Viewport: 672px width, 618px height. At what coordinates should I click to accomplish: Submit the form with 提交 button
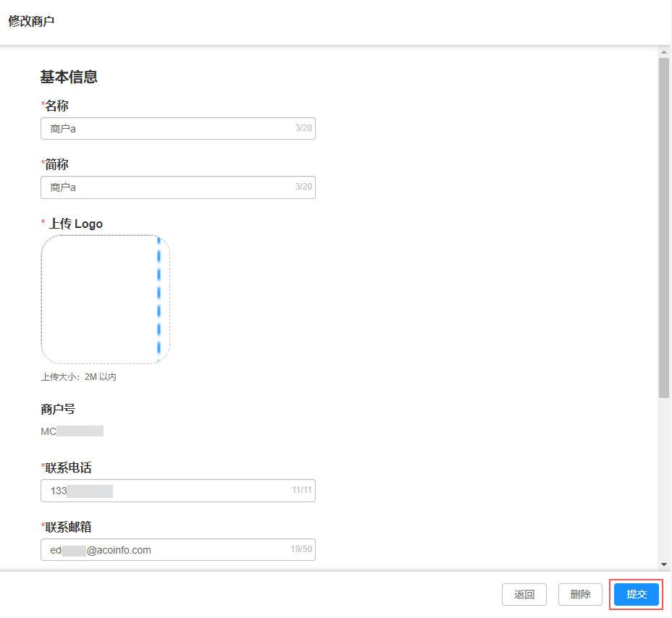coord(637,594)
